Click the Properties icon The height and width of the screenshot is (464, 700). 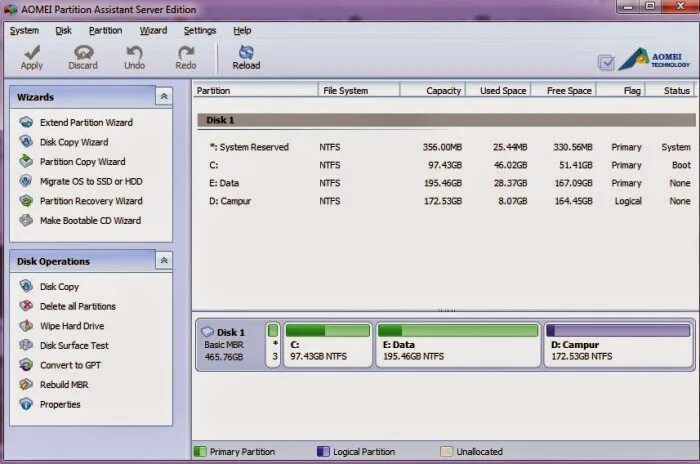[26, 404]
